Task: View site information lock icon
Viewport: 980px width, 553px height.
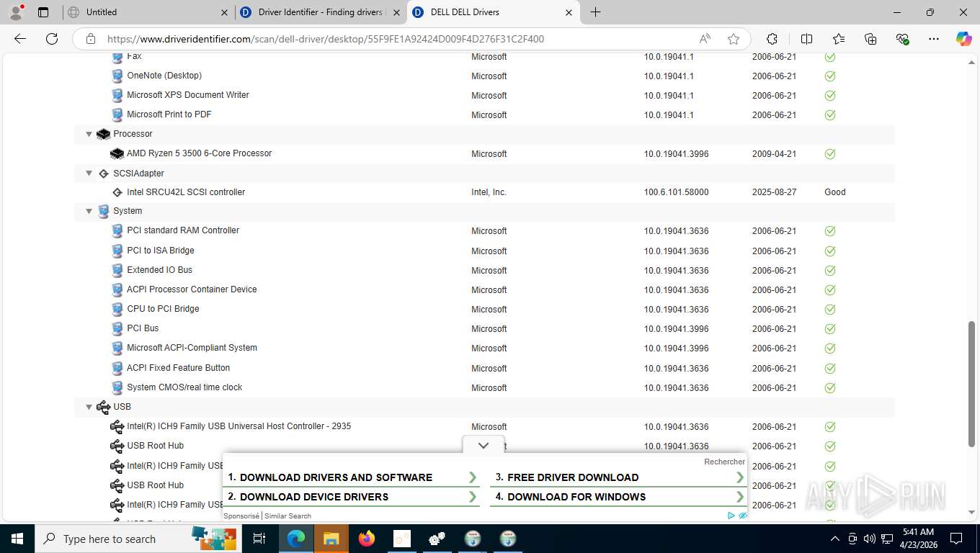Action: pos(90,39)
